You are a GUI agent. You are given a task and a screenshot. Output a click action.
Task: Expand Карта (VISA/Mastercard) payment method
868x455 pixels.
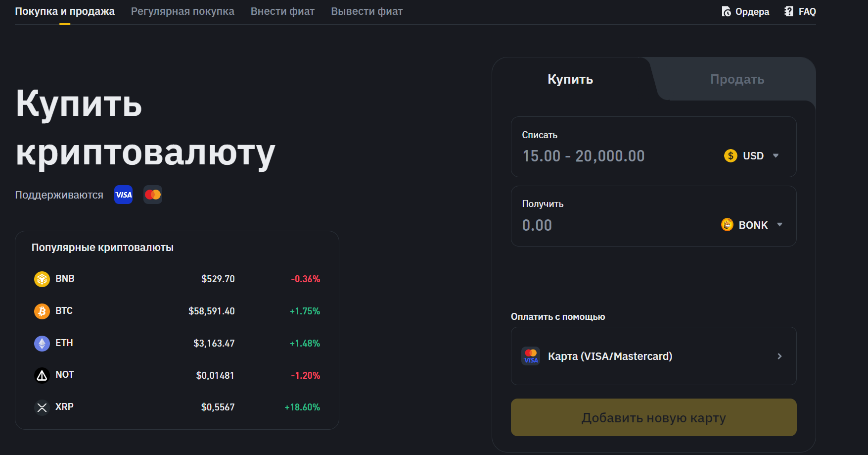click(653, 356)
